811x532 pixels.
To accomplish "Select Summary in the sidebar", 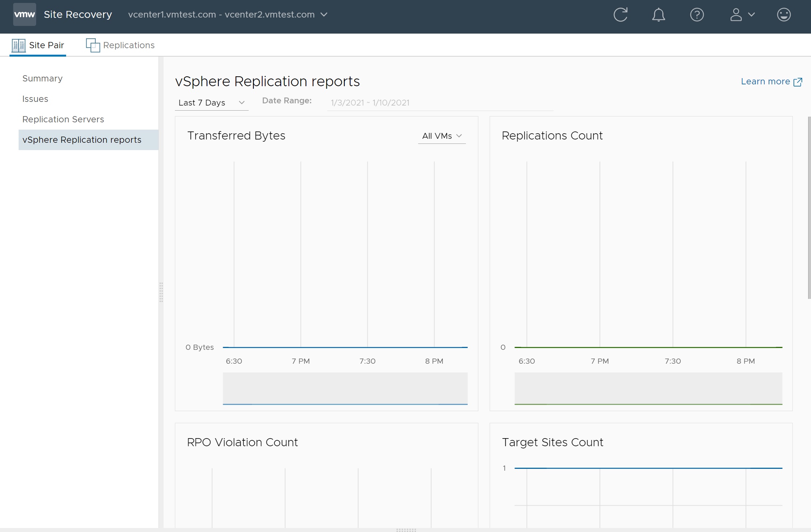I will (42, 79).
